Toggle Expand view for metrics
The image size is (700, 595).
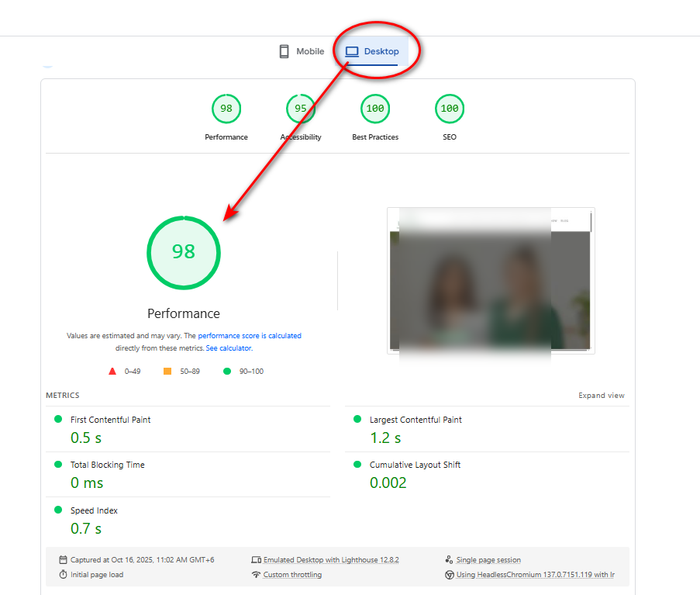[x=602, y=396]
